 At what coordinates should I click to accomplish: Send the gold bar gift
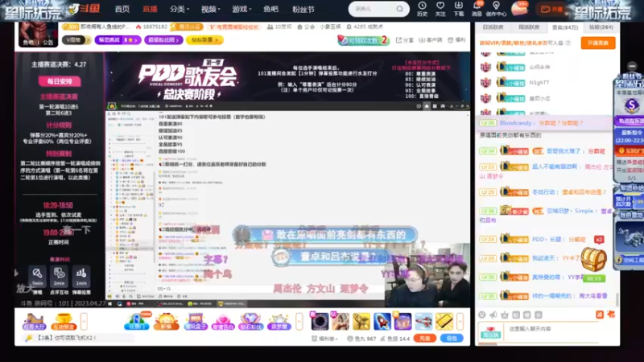(x=444, y=321)
